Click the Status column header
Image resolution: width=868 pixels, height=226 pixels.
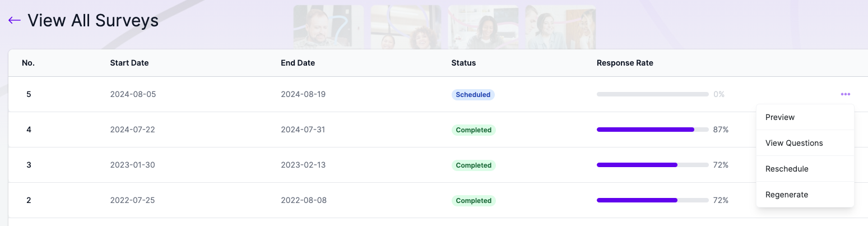tap(463, 63)
